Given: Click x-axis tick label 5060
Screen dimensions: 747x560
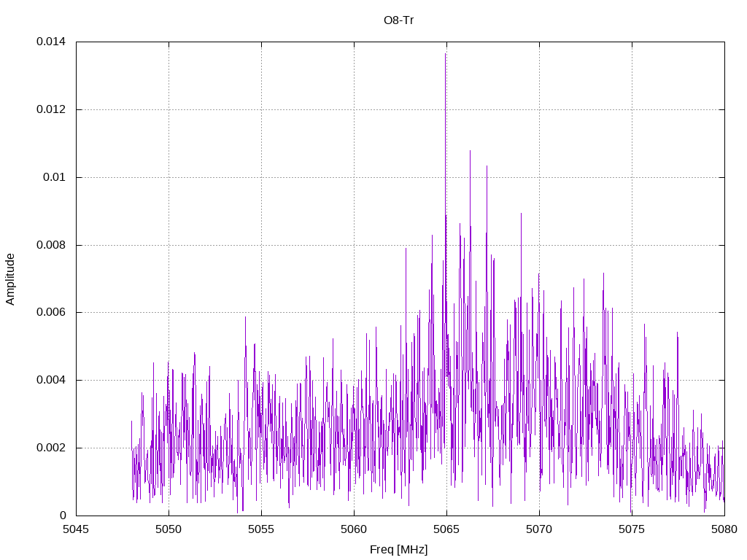Looking at the screenshot, I should tap(354, 529).
